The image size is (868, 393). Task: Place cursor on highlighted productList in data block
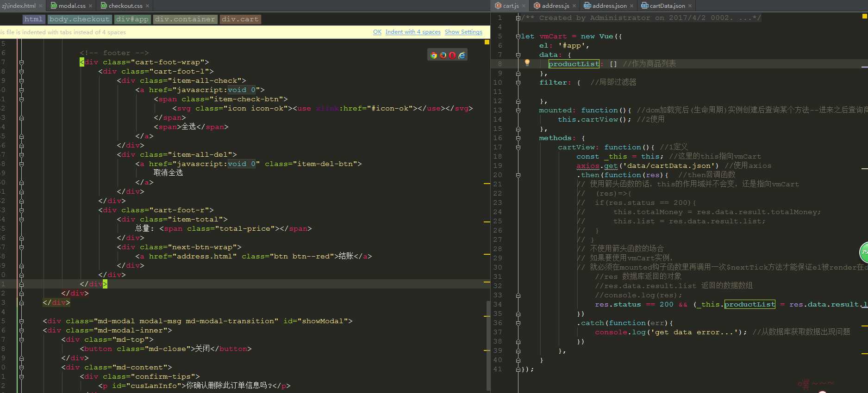pyautogui.click(x=574, y=64)
